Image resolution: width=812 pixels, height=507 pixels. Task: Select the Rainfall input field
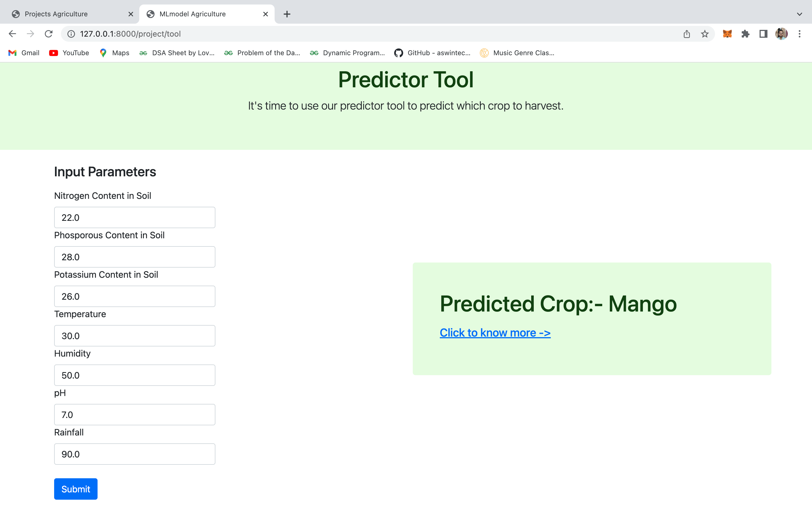[x=134, y=454]
